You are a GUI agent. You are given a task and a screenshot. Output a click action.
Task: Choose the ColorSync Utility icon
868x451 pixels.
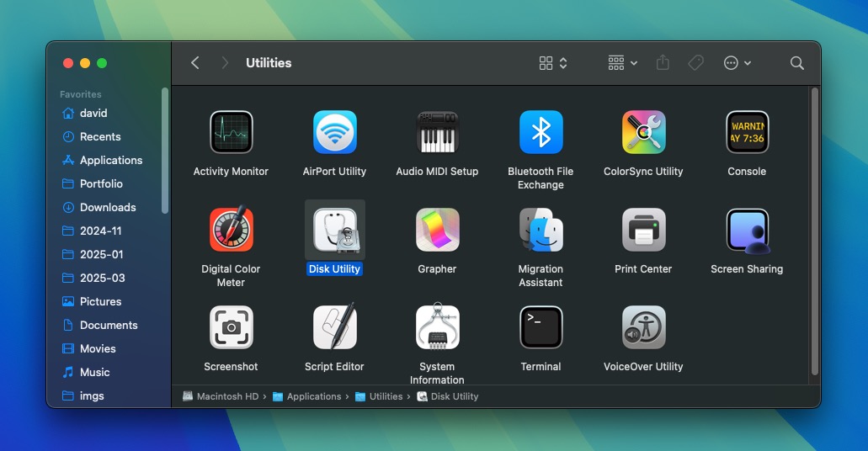[x=643, y=132]
